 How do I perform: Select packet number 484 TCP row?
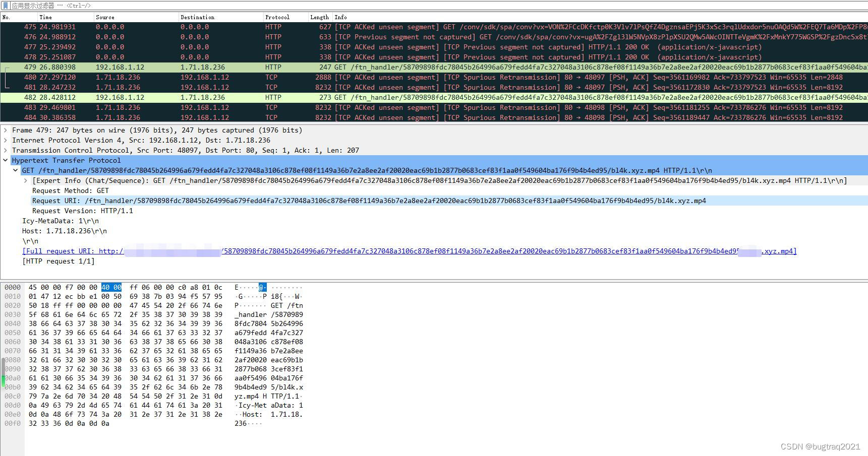(x=434, y=117)
